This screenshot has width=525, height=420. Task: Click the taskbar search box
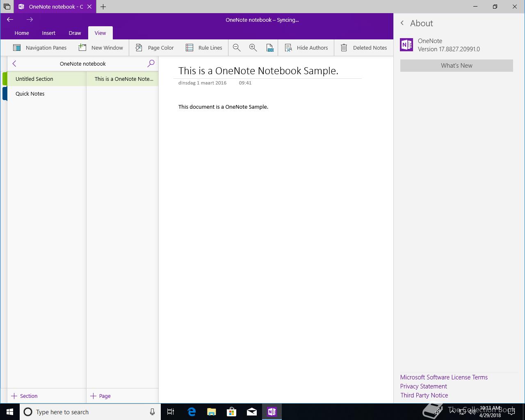90,412
